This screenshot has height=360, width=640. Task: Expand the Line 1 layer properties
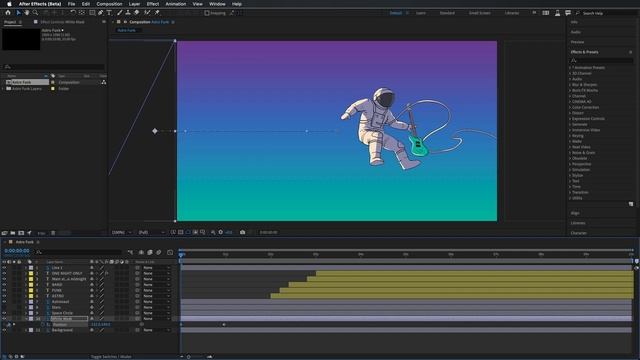point(26,268)
